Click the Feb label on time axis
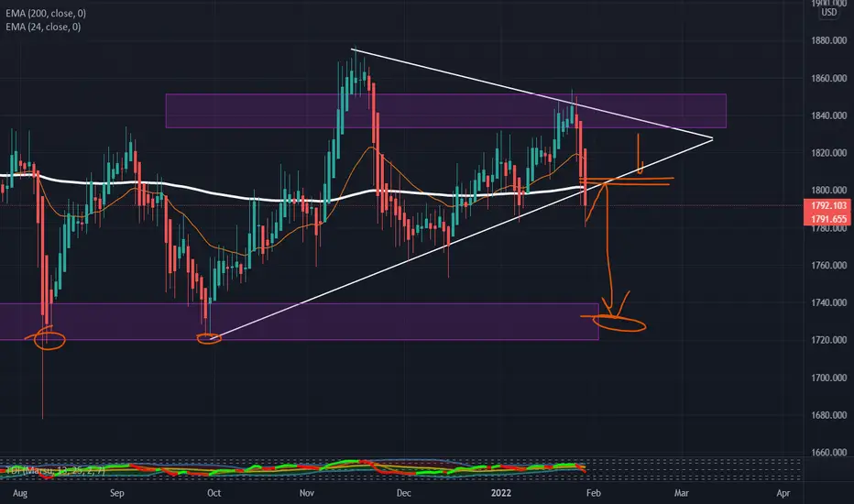This screenshot has height=504, width=854. pyautogui.click(x=594, y=493)
